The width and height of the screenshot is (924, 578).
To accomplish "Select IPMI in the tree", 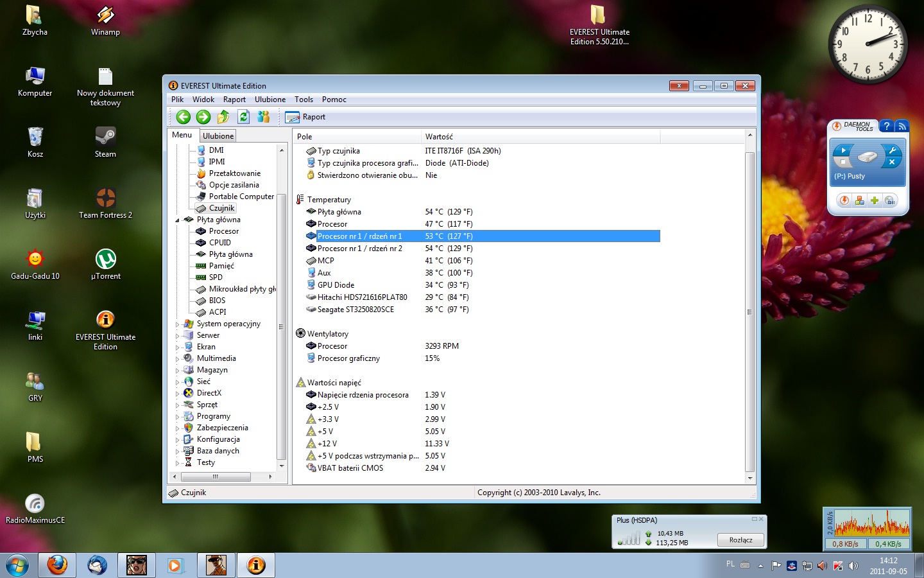I will pos(217,162).
